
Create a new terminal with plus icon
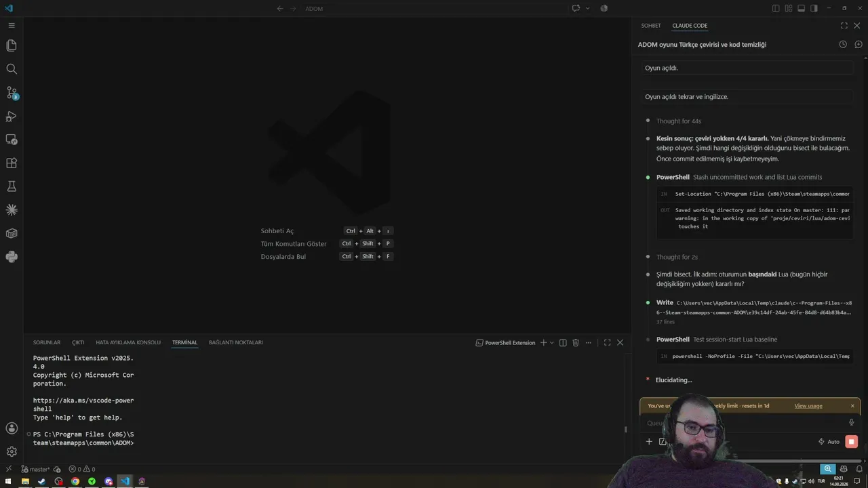pos(543,343)
